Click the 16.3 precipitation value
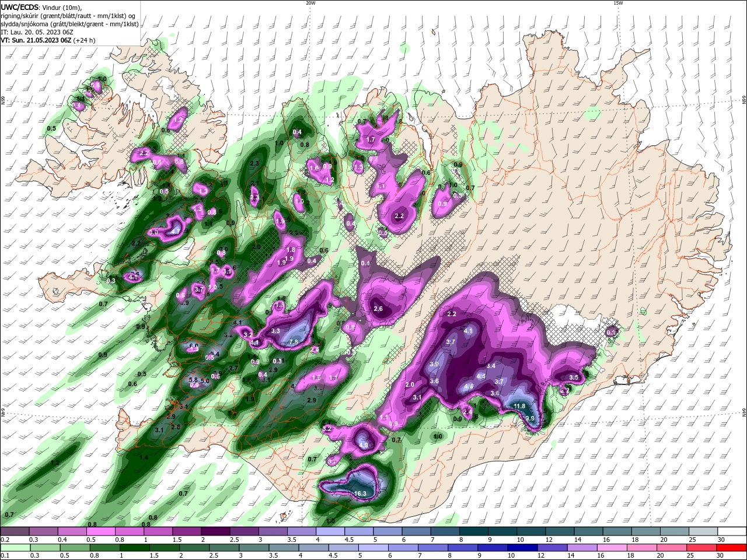 [x=360, y=494]
